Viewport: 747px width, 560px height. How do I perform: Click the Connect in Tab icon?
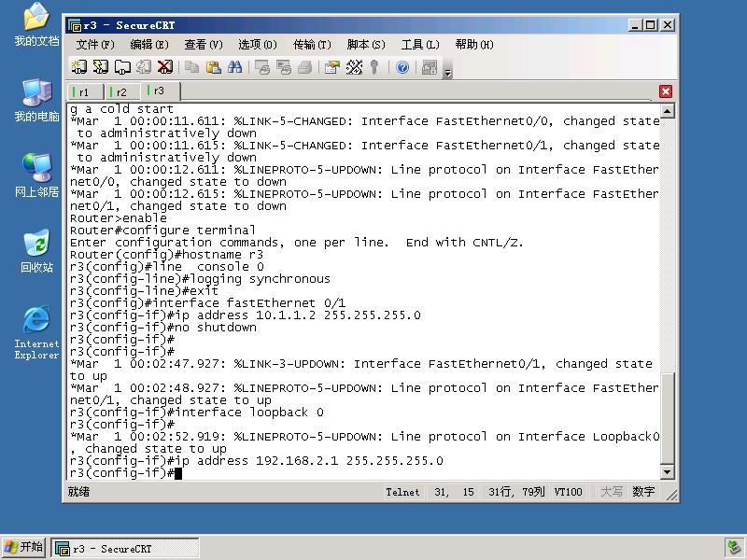click(122, 67)
